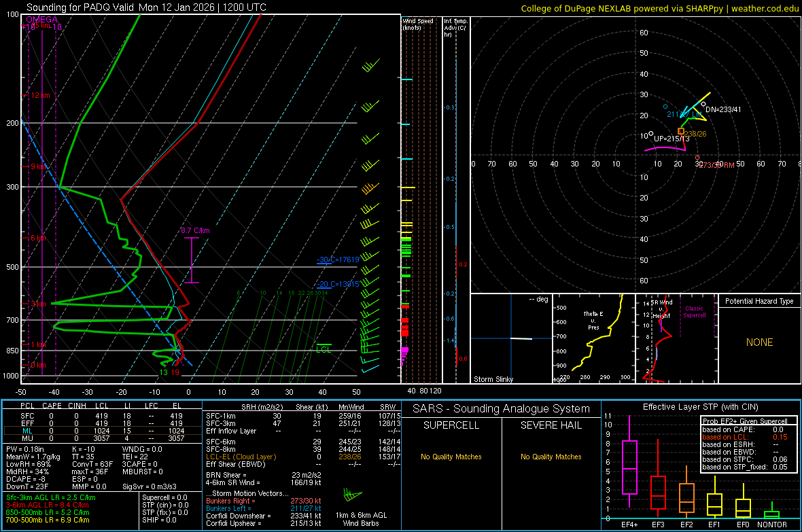The width and height of the screenshot is (802, 532).
Task: Click the Bunkers Right = 273/30 kt line
Action: [264, 501]
